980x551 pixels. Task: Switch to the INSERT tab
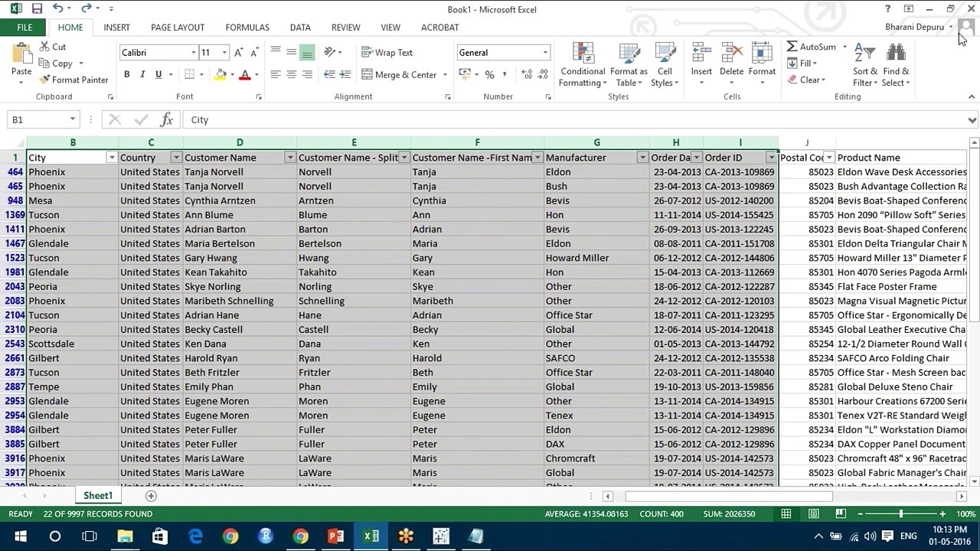116,28
